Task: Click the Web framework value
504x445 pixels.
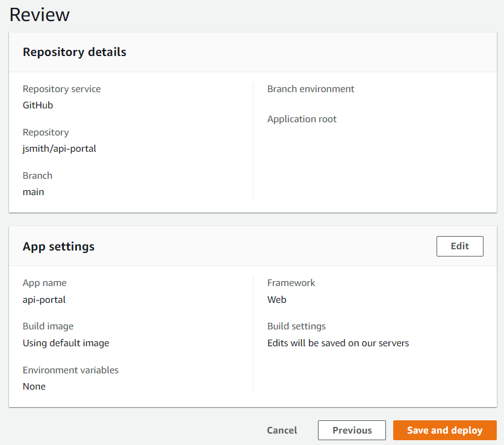Action: (277, 299)
